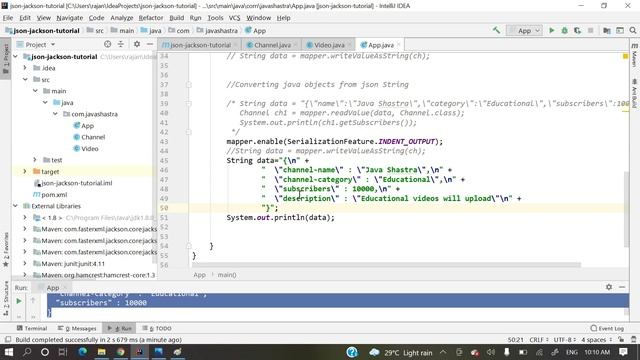Open File Explorer from the taskbar
Image resolution: width=640 pixels, height=360 pixels.
click(x=102, y=352)
